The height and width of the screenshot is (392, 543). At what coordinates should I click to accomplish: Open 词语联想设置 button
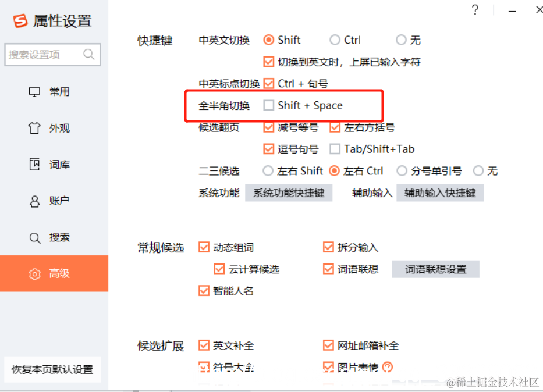coord(436,269)
